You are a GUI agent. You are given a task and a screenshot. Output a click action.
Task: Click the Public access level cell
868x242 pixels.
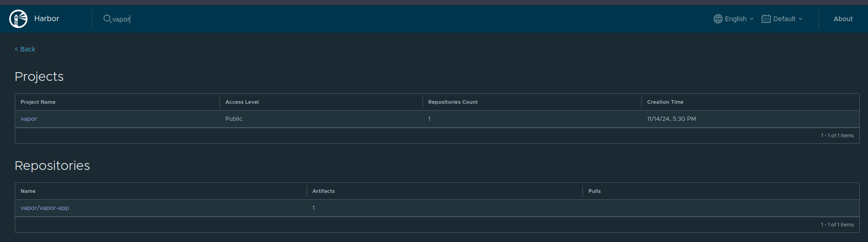[x=234, y=119]
